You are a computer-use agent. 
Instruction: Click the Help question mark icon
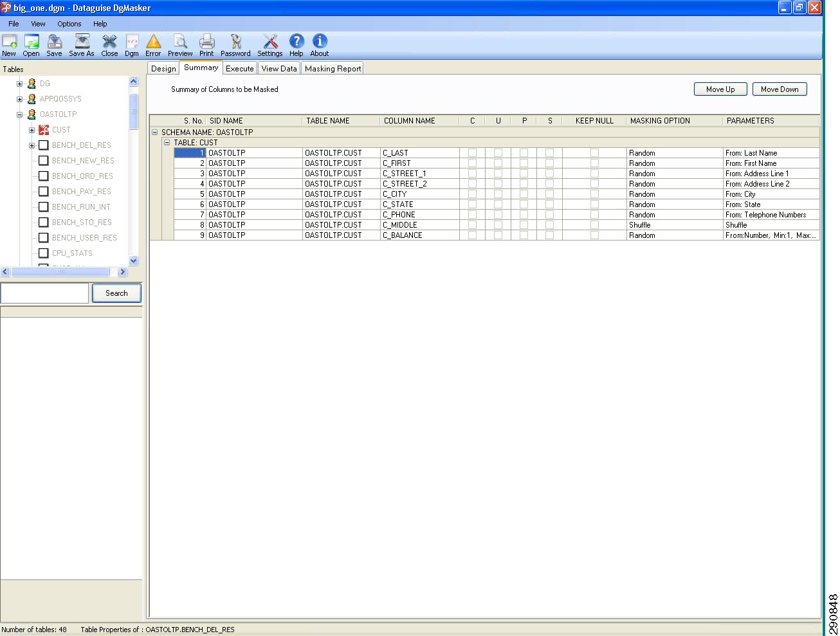pyautogui.click(x=297, y=45)
